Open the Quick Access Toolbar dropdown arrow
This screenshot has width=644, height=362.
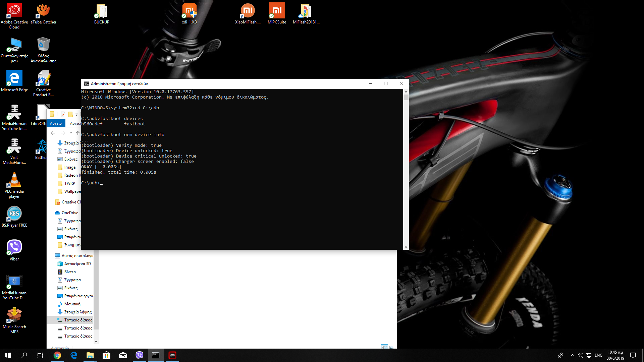tap(77, 115)
